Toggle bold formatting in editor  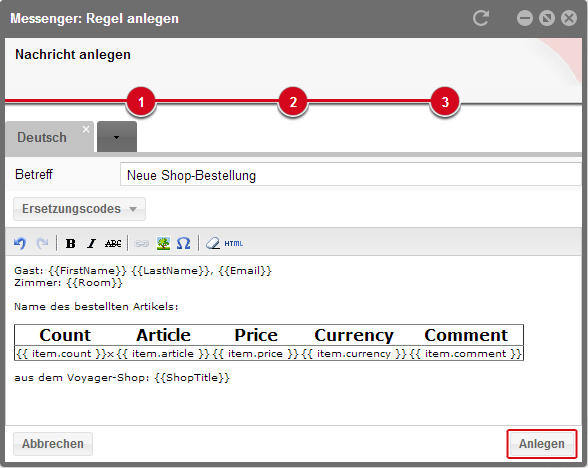click(70, 244)
